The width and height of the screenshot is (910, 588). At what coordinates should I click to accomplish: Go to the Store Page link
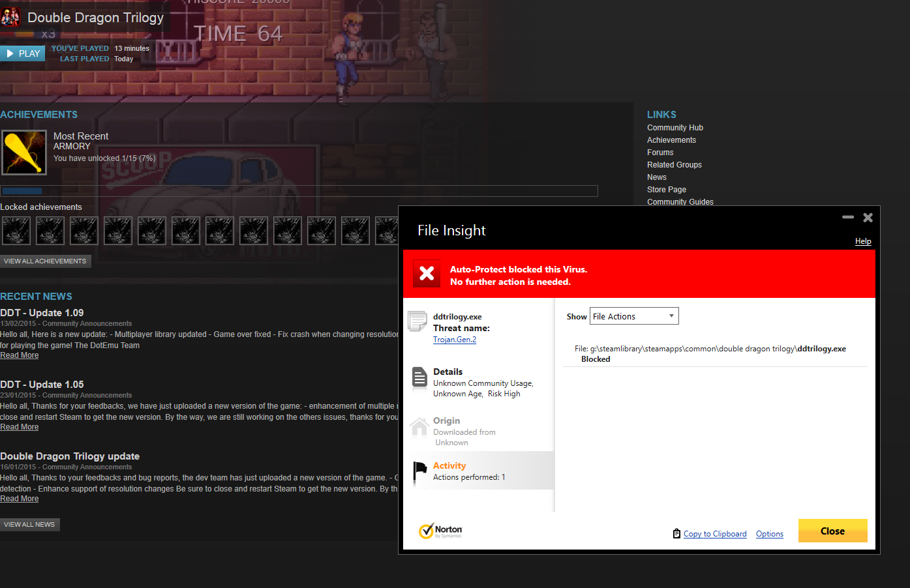tap(667, 190)
